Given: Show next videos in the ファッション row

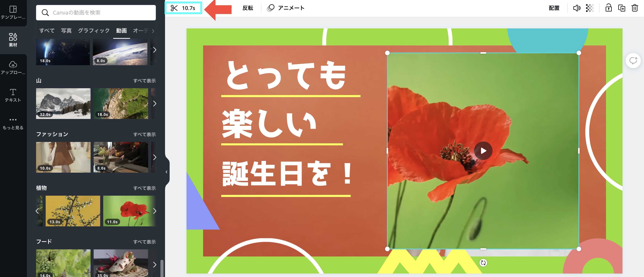Looking at the screenshot, I should pos(154,157).
